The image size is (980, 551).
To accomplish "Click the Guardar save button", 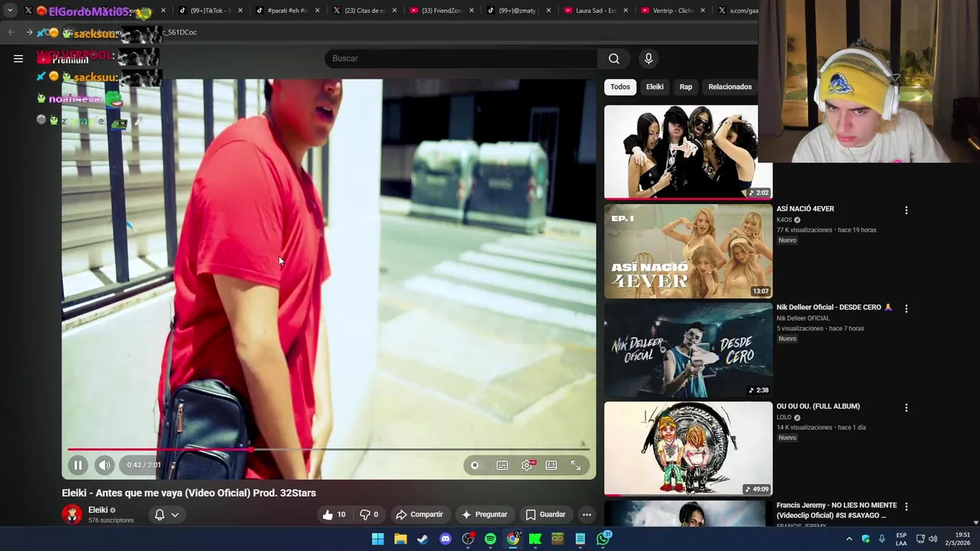I will click(545, 514).
